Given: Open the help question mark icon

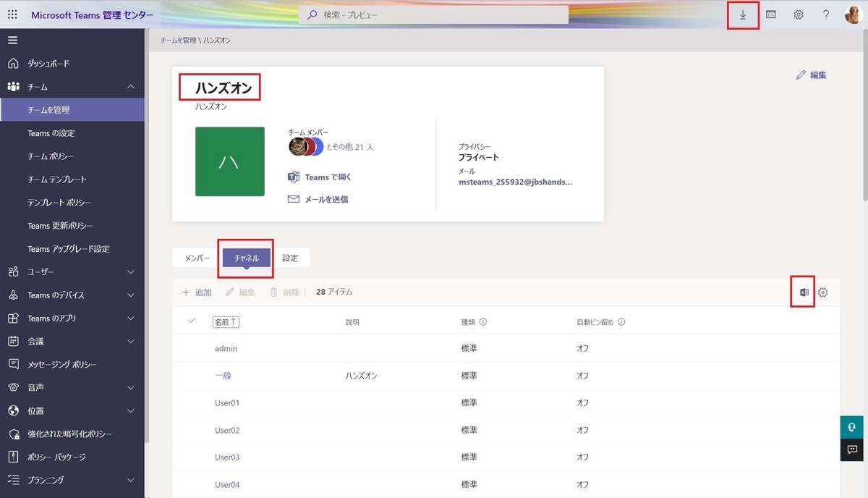Looking at the screenshot, I should point(826,14).
